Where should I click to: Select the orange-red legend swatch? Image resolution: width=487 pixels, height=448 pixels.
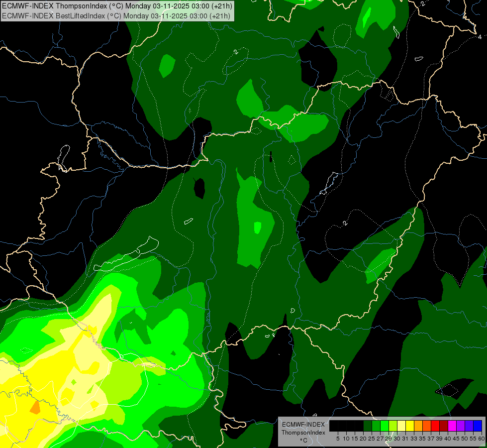[x=427, y=426]
